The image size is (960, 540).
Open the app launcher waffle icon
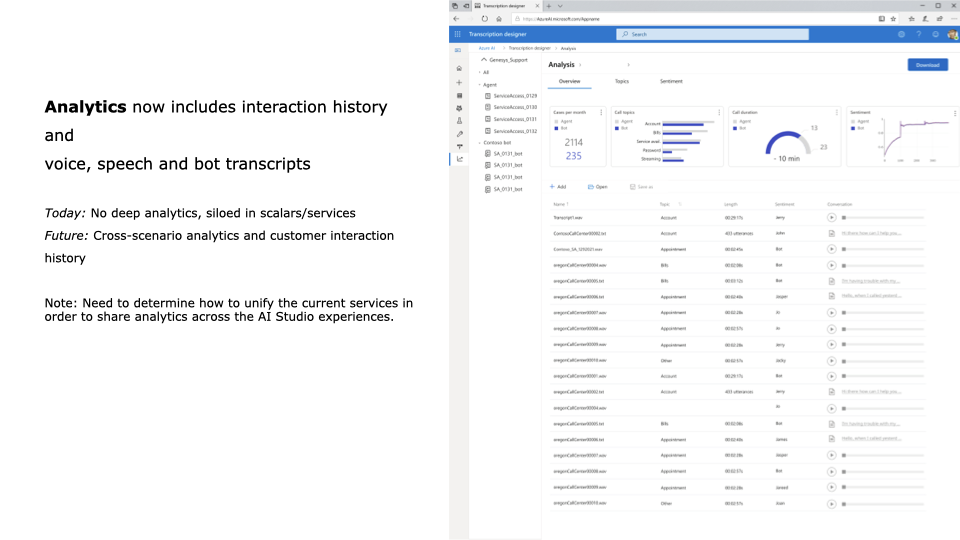pyautogui.click(x=457, y=34)
